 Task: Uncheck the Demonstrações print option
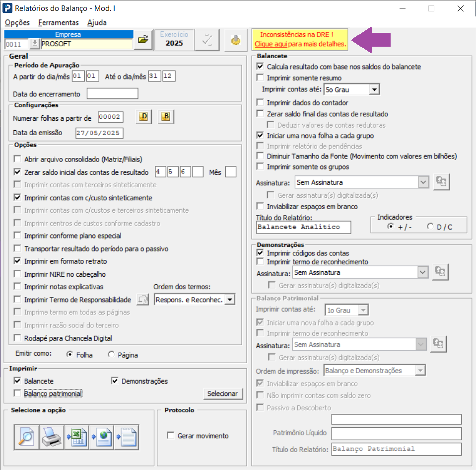point(115,381)
